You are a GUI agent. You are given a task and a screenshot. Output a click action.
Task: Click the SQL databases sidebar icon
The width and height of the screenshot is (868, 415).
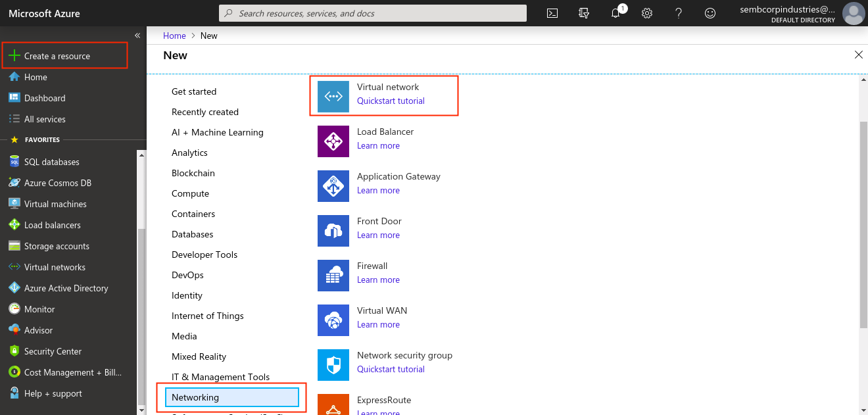[14, 162]
